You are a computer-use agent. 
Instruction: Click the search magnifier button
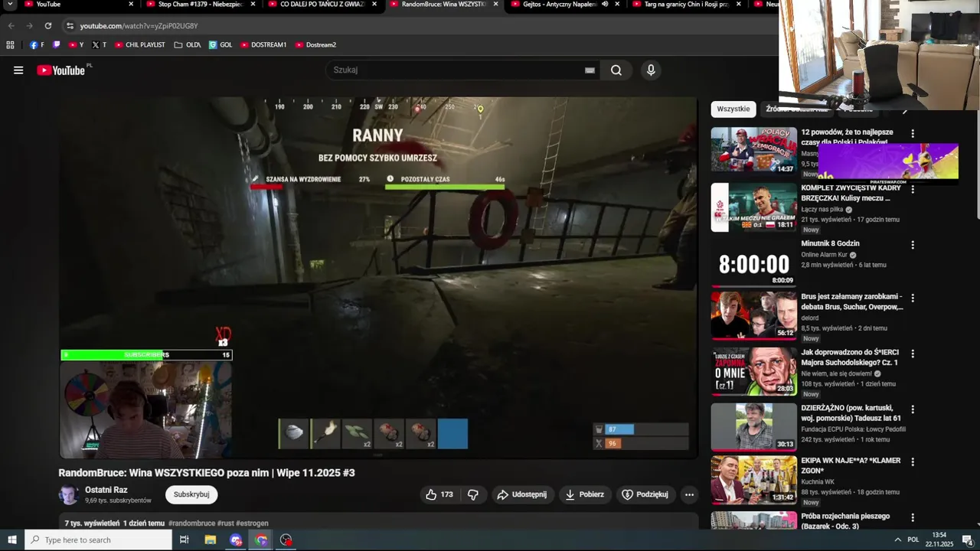[x=616, y=70]
